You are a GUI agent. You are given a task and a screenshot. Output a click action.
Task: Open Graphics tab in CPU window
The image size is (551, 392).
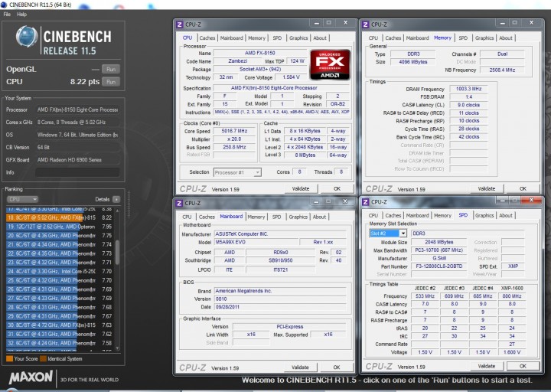pos(298,38)
